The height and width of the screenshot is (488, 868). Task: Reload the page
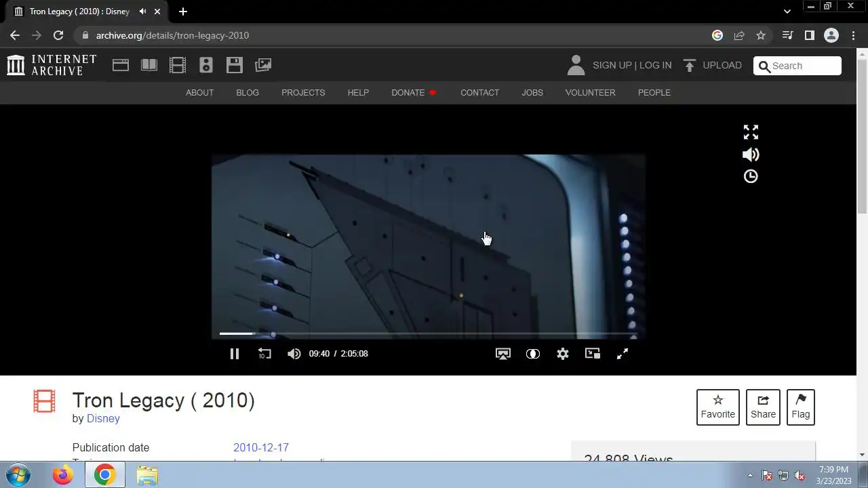58,35
